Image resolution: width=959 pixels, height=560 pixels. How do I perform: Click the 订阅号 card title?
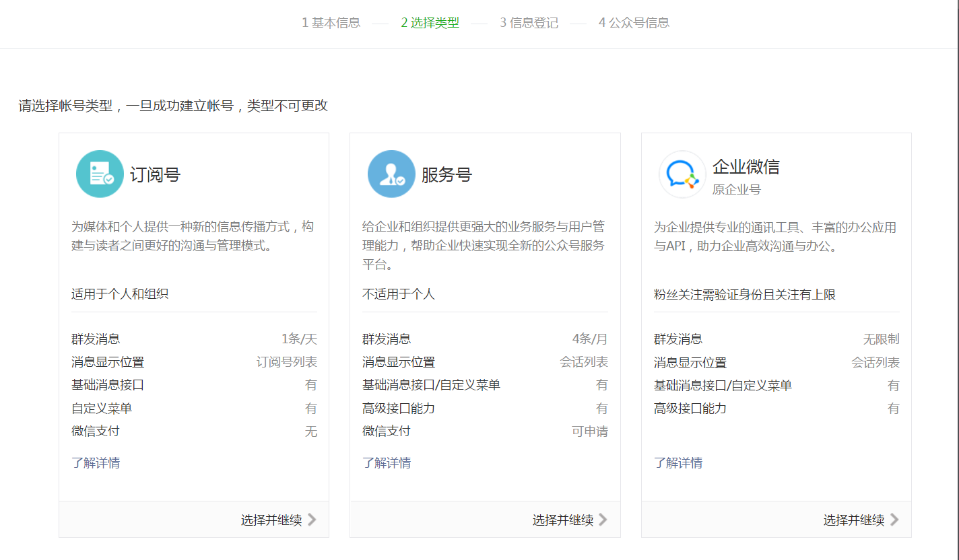156,175
